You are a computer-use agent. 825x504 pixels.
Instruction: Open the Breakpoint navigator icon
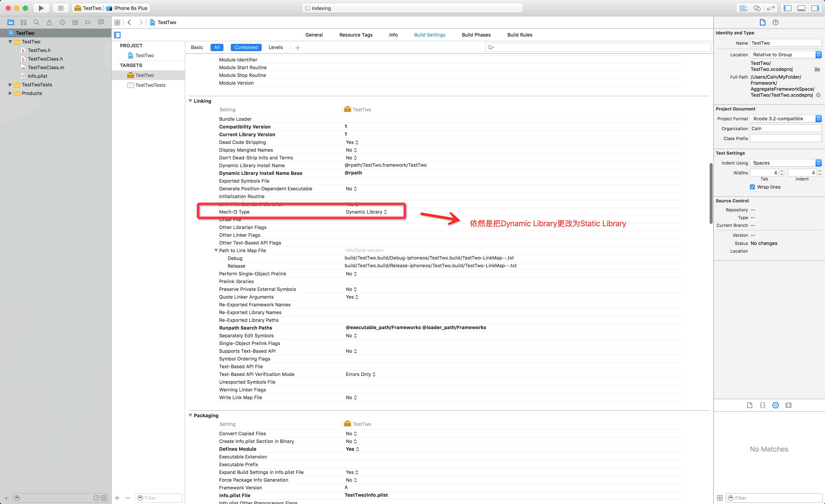click(x=88, y=22)
